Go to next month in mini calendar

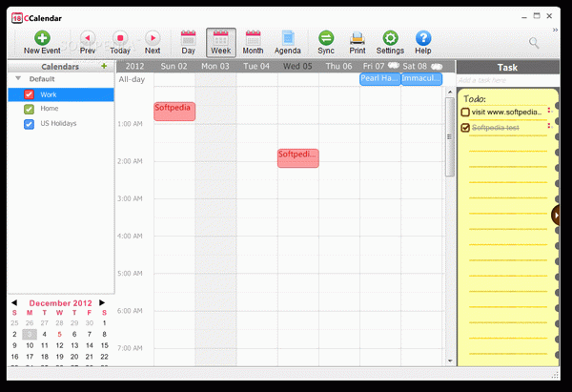[102, 302]
